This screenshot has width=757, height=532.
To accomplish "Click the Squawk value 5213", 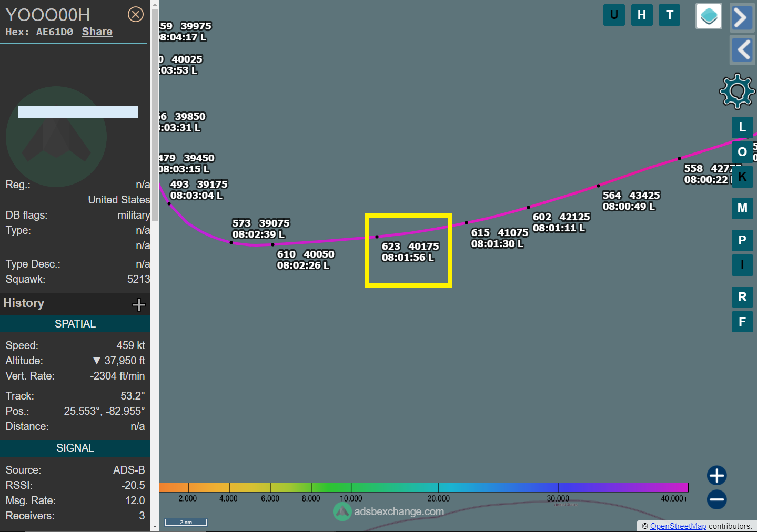I will point(138,279).
